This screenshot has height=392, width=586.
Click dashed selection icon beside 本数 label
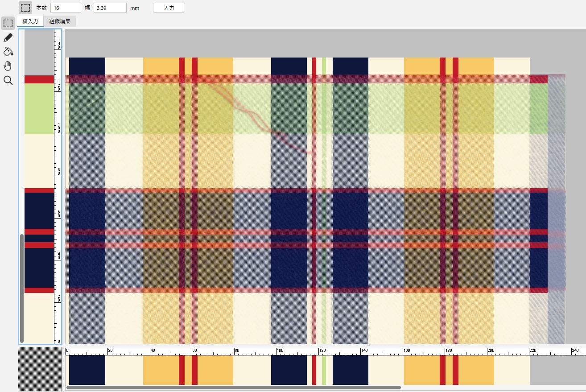click(25, 8)
